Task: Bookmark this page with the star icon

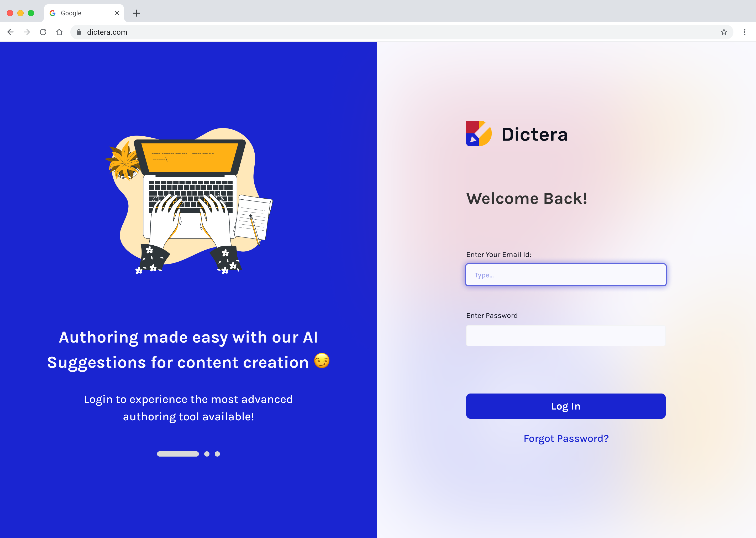Action: (724, 32)
